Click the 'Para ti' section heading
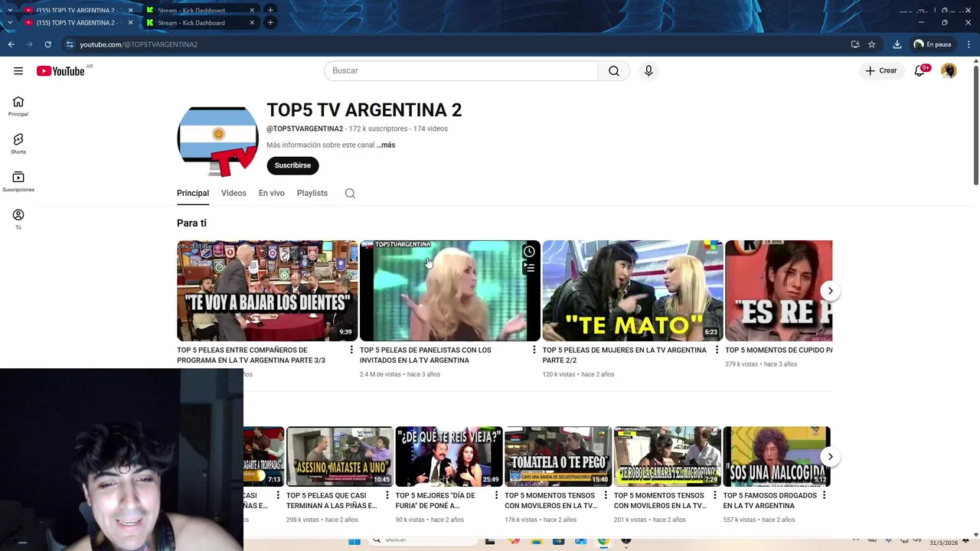 coord(191,223)
